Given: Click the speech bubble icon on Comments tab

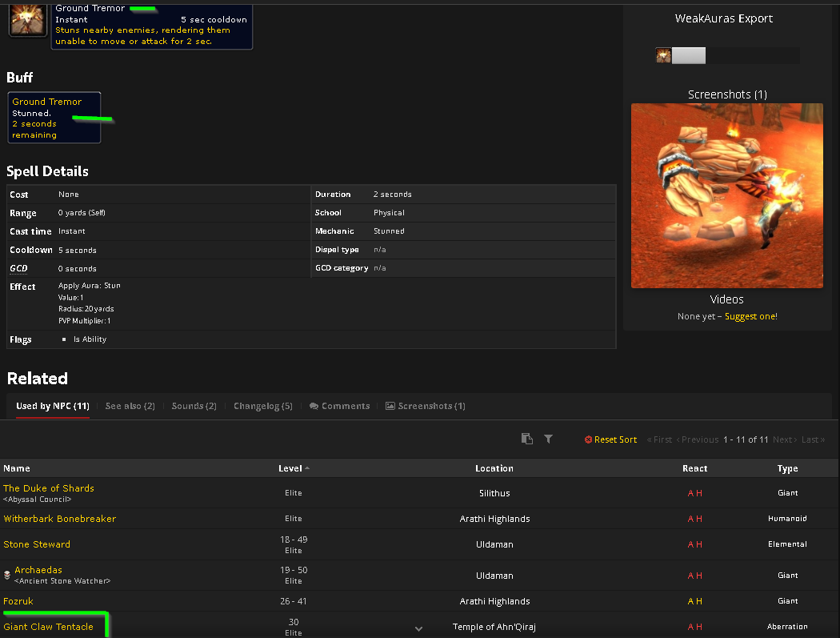Looking at the screenshot, I should pyautogui.click(x=314, y=406).
